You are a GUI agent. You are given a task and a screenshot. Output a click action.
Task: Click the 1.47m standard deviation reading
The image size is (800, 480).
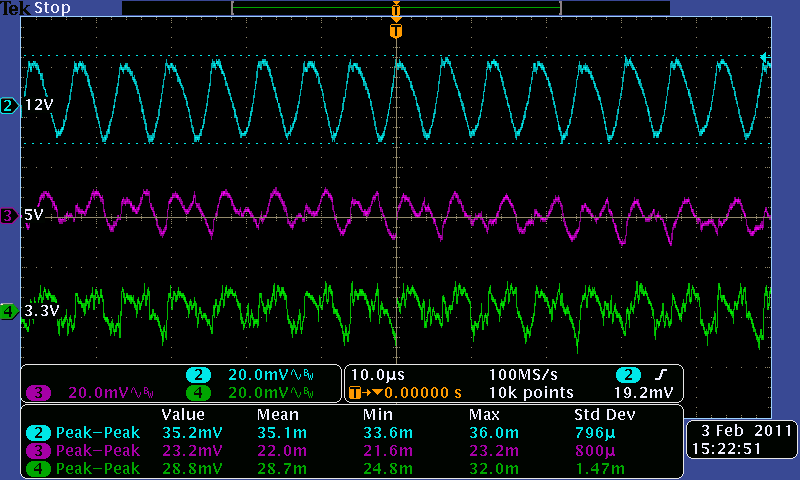click(599, 469)
